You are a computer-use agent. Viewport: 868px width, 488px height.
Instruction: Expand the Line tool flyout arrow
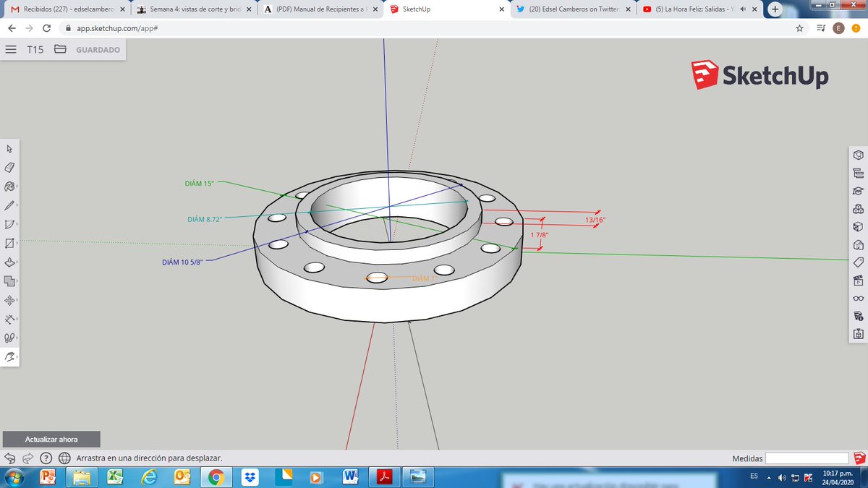[17, 205]
